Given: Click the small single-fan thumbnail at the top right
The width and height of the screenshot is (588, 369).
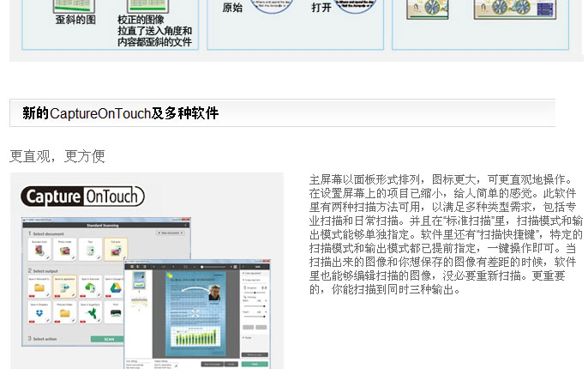Looking at the screenshot, I should pos(428,9).
